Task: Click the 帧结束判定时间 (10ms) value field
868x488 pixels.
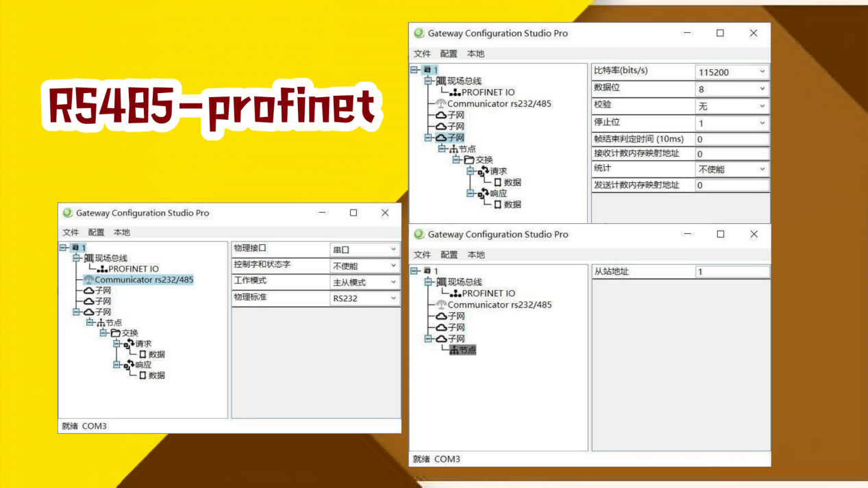Action: (732, 139)
